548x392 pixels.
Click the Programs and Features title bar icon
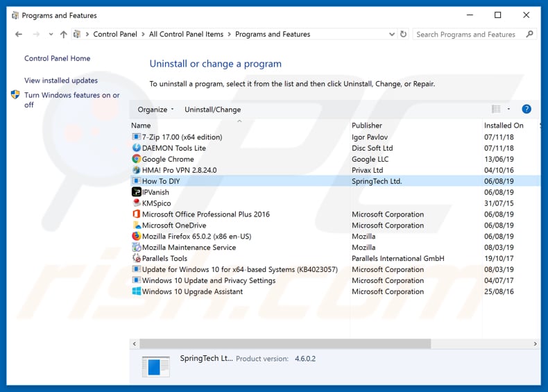[15, 15]
